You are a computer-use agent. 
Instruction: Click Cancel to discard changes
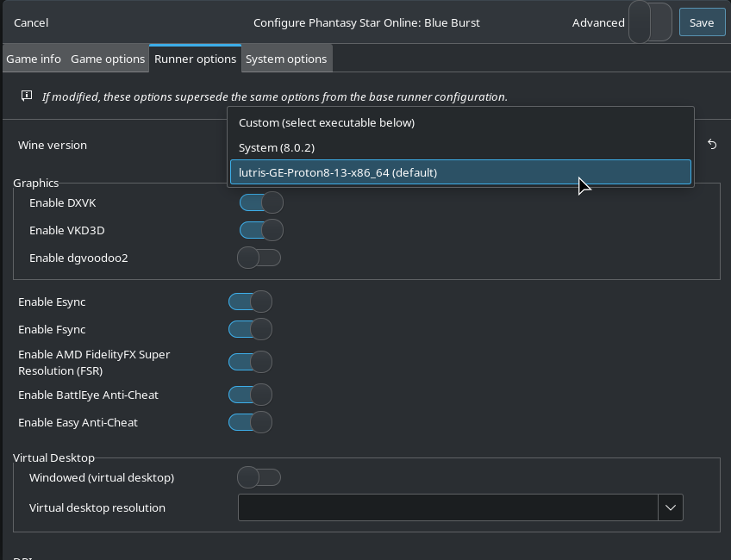tap(31, 22)
